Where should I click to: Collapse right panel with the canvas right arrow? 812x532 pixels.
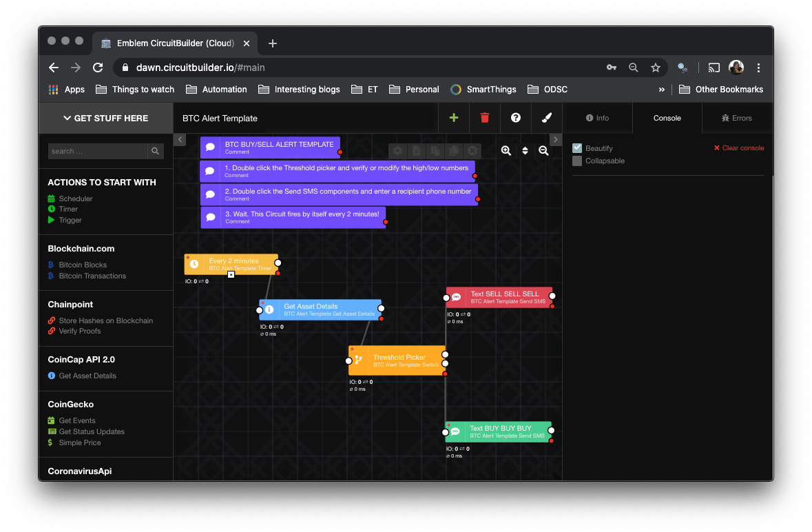(x=555, y=139)
